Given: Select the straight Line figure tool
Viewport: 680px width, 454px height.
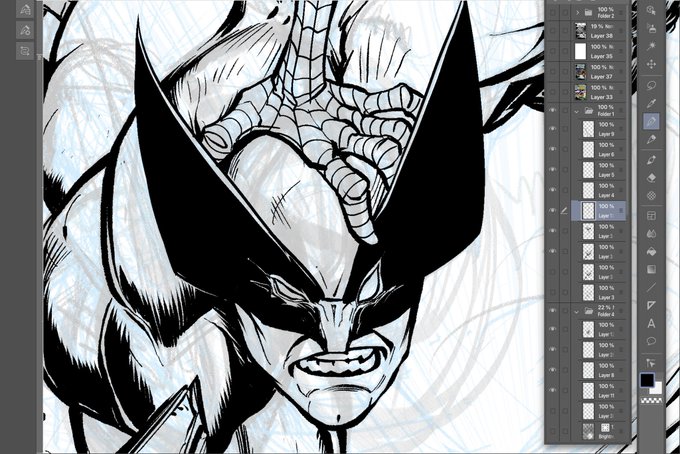Looking at the screenshot, I should click(651, 287).
